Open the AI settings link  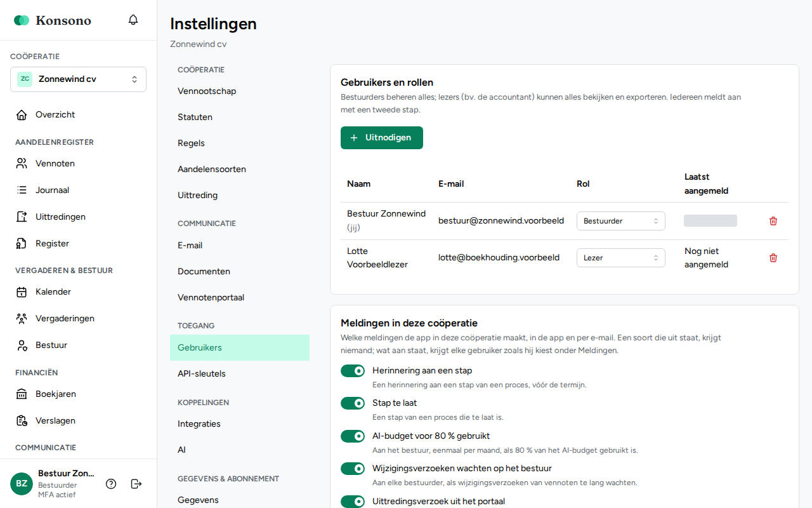pyautogui.click(x=240, y=450)
